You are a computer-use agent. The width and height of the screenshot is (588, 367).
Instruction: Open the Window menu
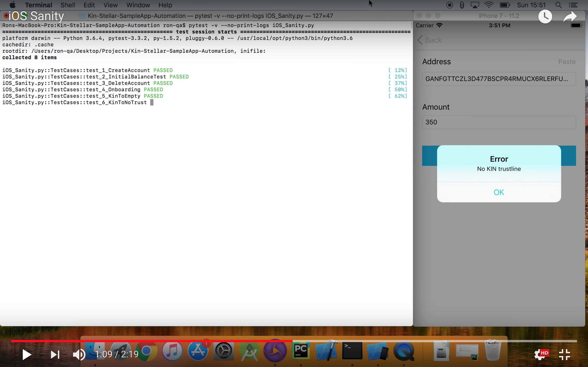[138, 5]
